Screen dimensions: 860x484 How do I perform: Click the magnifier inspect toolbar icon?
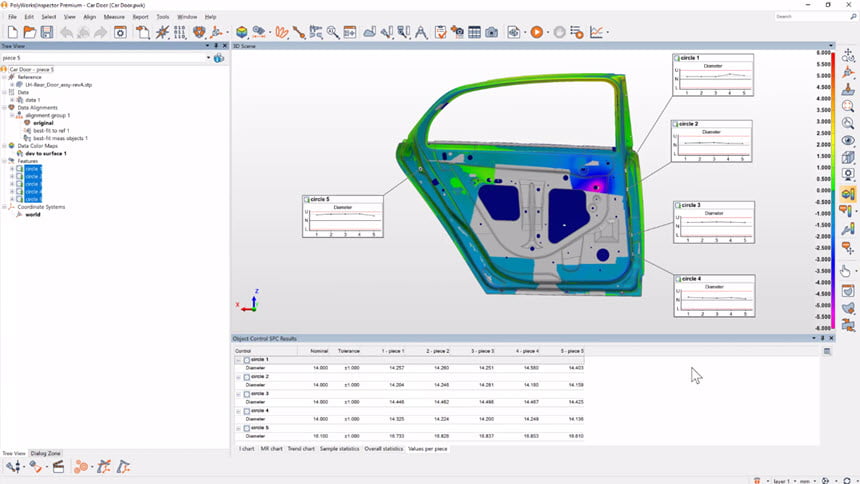[x=332, y=32]
